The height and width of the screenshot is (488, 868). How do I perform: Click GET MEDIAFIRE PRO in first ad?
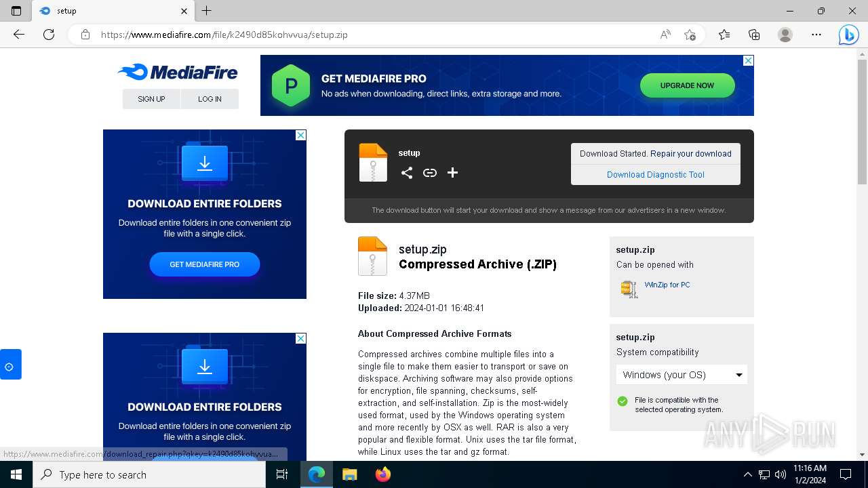point(205,264)
